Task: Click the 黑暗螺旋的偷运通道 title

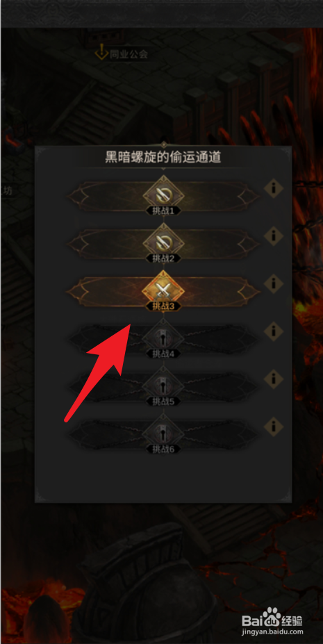Action: [x=163, y=157]
